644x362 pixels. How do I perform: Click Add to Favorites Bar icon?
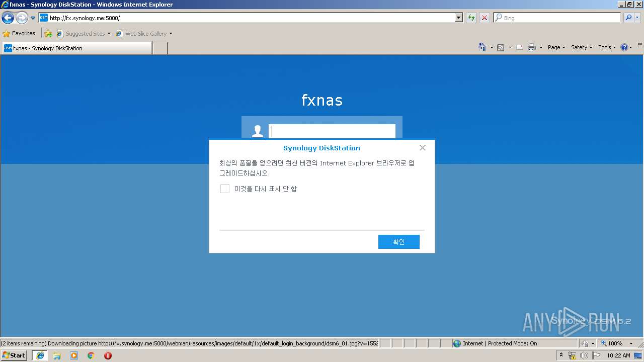tap(48, 34)
